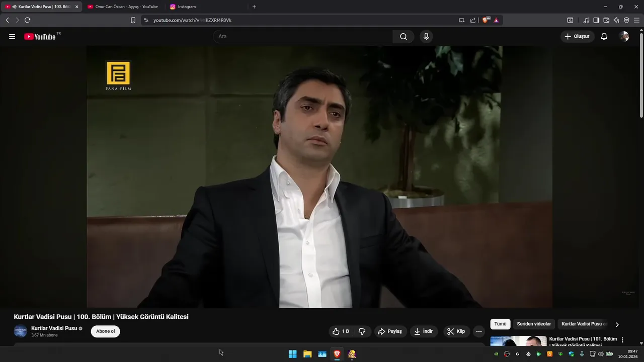The image size is (644, 362).
Task: Open the Brave playlist music icon
Action: point(586,20)
